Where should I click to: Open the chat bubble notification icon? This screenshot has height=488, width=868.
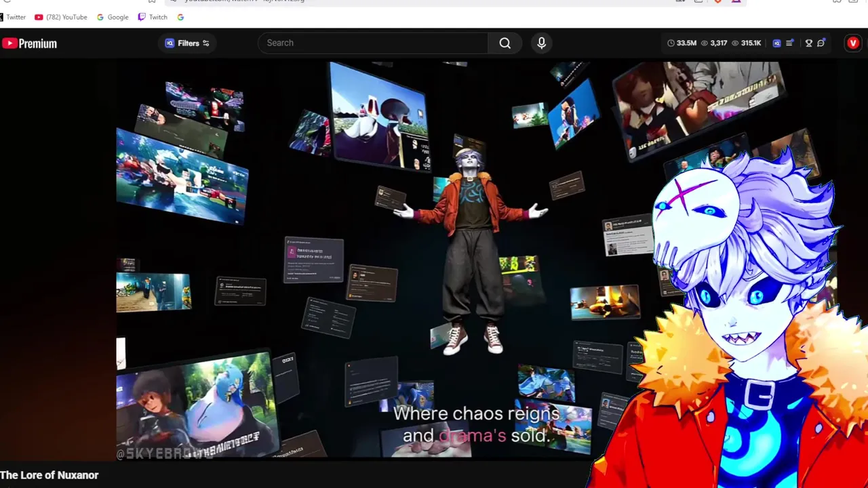821,43
